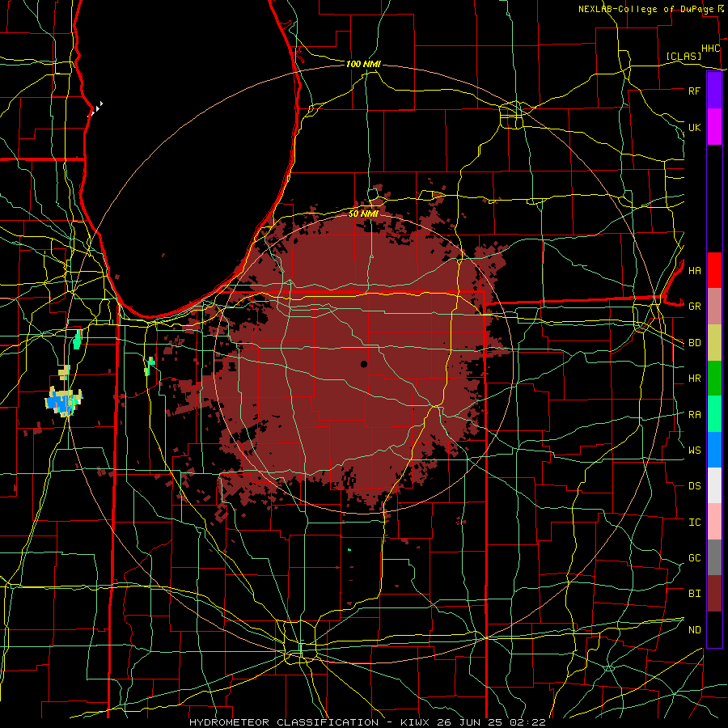The width and height of the screenshot is (728, 728).
Task: Click the blue WS legend swatch
Action: [x=714, y=450]
